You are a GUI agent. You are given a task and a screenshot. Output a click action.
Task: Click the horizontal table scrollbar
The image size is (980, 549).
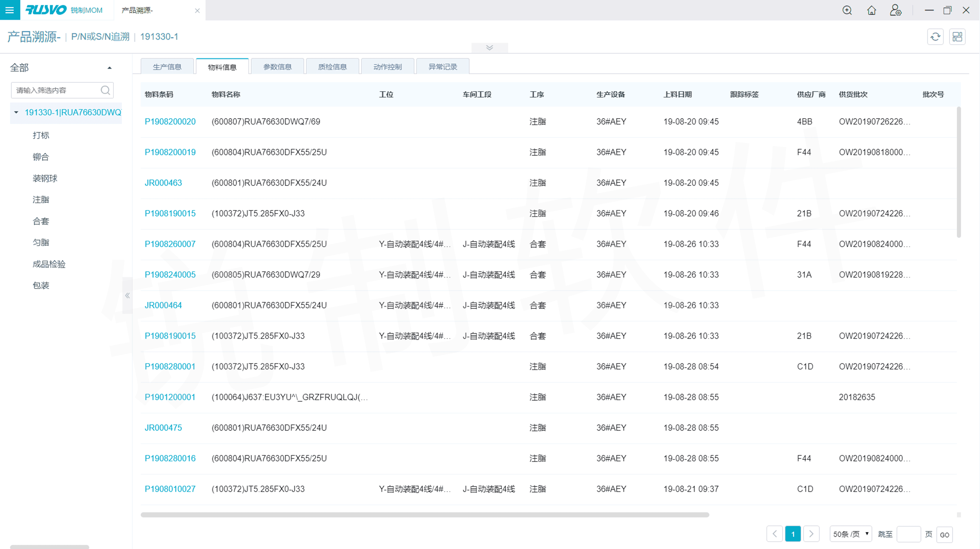[425, 515]
